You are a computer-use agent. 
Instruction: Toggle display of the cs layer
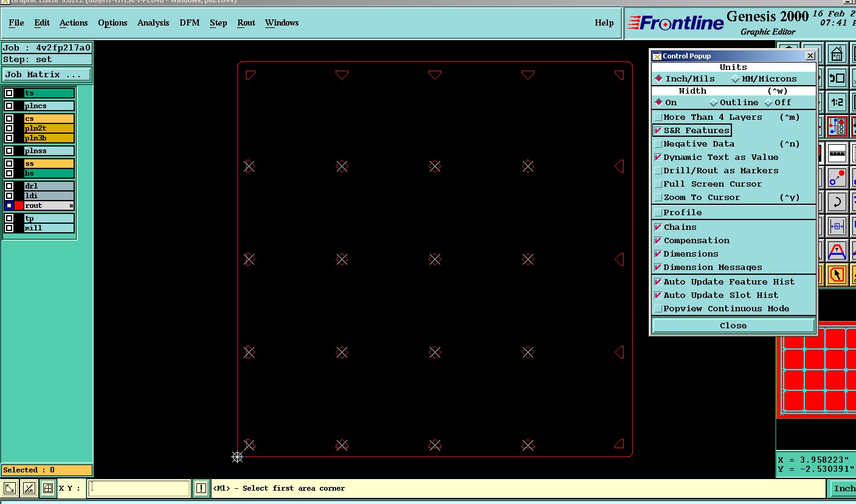pyautogui.click(x=9, y=119)
